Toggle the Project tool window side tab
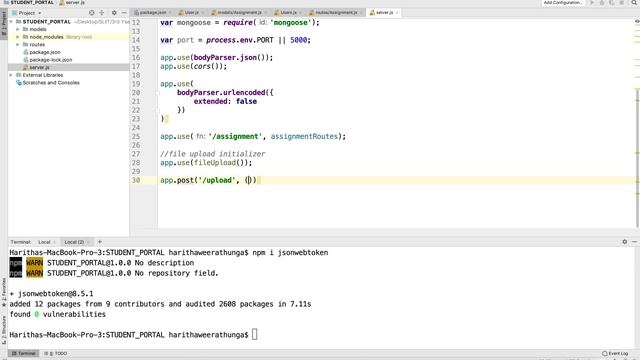The width and height of the screenshot is (640, 360). pyautogui.click(x=4, y=24)
